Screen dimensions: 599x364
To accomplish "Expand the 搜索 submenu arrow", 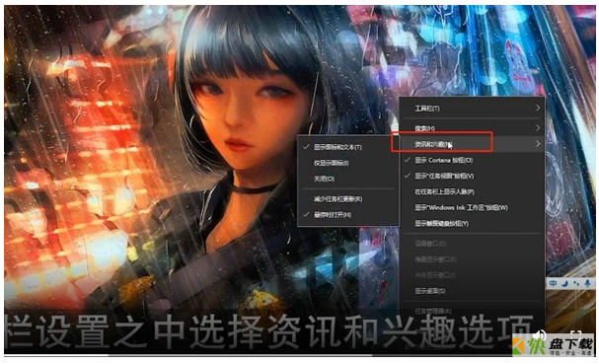I will pyautogui.click(x=538, y=128).
